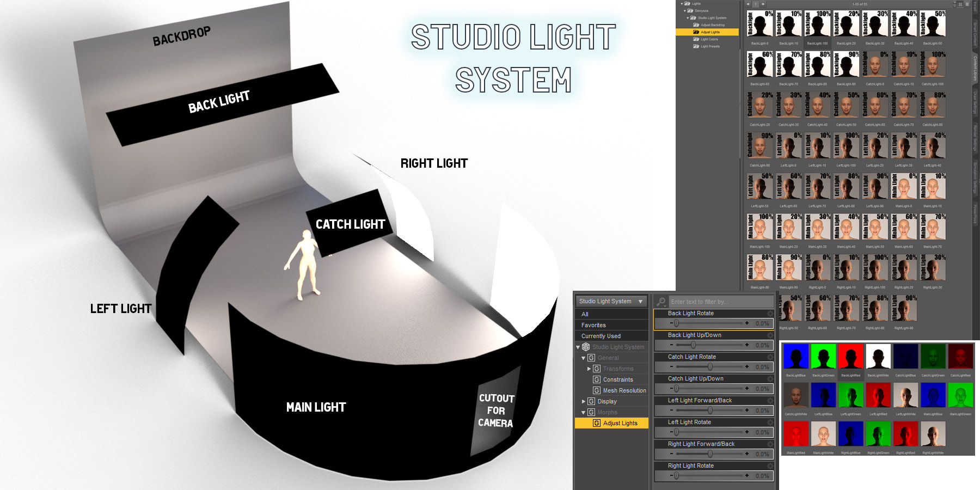Expand the Transforms property group
The width and height of the screenshot is (980, 490).
(589, 369)
